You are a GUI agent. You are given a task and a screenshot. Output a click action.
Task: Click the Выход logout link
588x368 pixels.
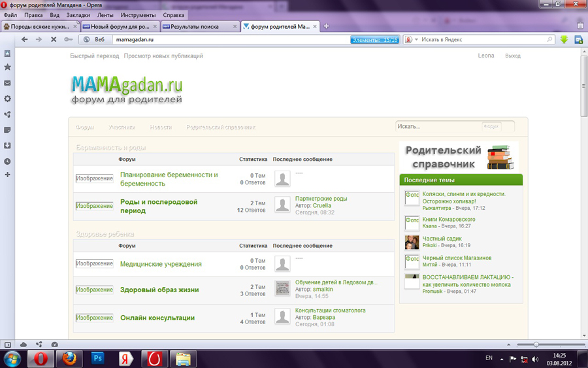click(x=512, y=56)
